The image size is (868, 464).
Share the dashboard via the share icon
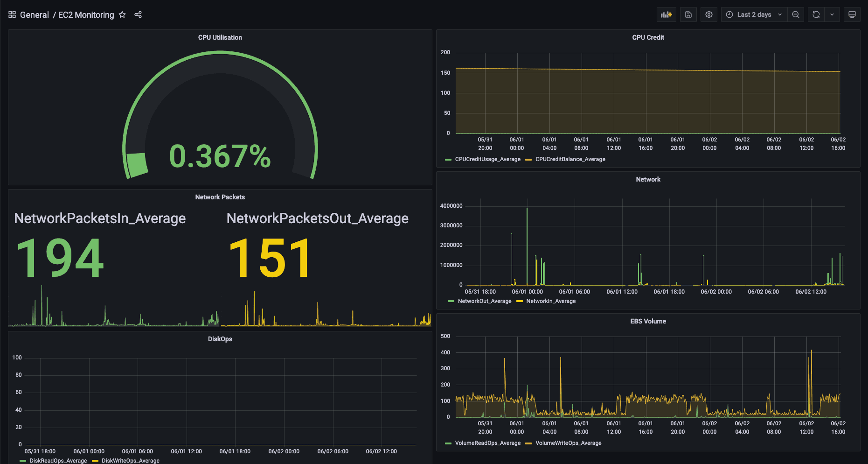138,14
